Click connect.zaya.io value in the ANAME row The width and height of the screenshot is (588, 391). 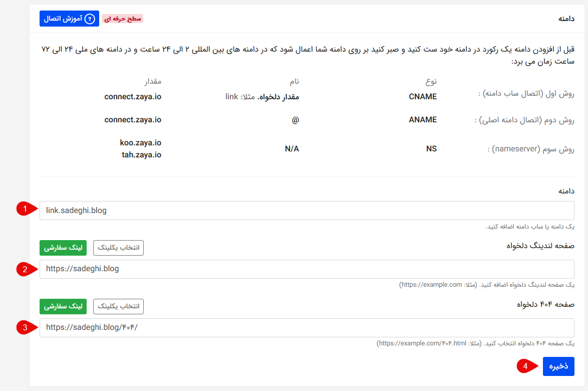click(x=133, y=120)
